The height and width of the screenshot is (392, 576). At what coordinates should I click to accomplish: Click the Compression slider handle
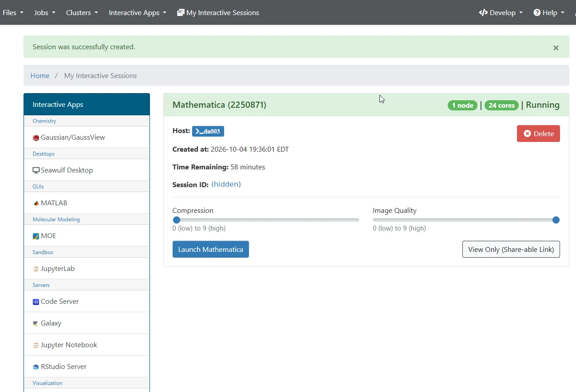pos(177,220)
